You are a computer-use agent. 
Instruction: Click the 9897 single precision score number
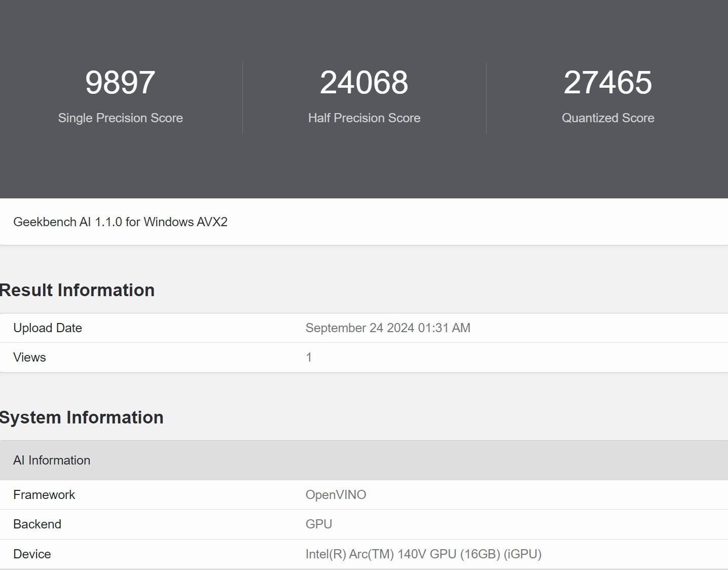point(120,82)
